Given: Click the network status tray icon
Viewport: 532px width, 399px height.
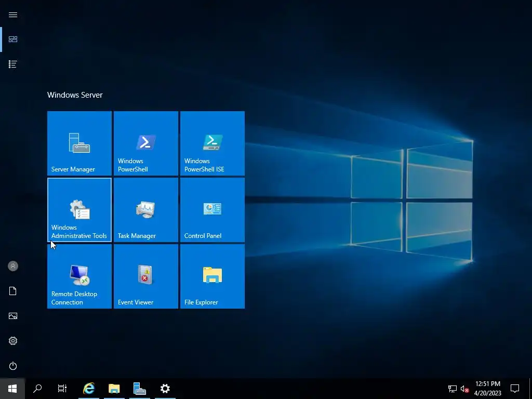Looking at the screenshot, I should (453, 389).
